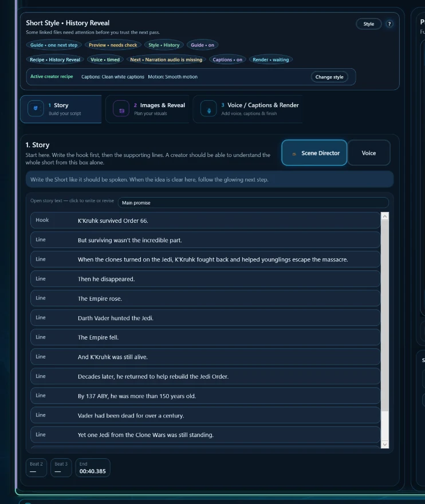425x504 pixels.
Task: Toggle the 'Guide • on' chip
Action: tap(203, 45)
